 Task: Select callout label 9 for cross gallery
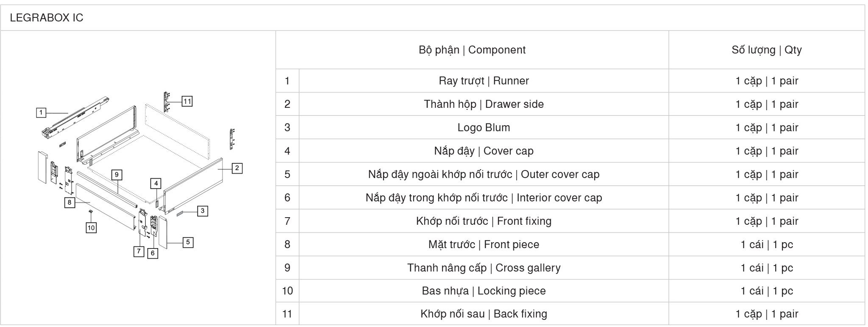(x=117, y=175)
